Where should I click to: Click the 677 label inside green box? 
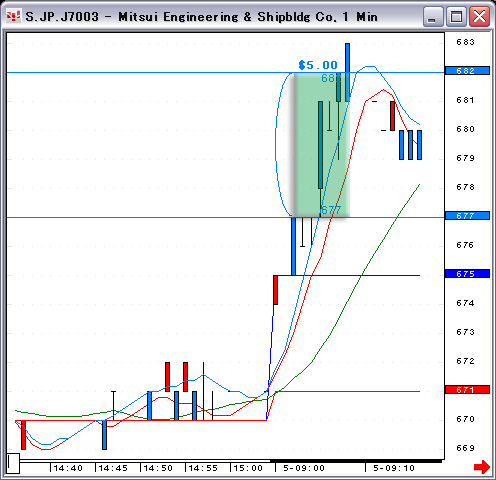click(x=331, y=210)
